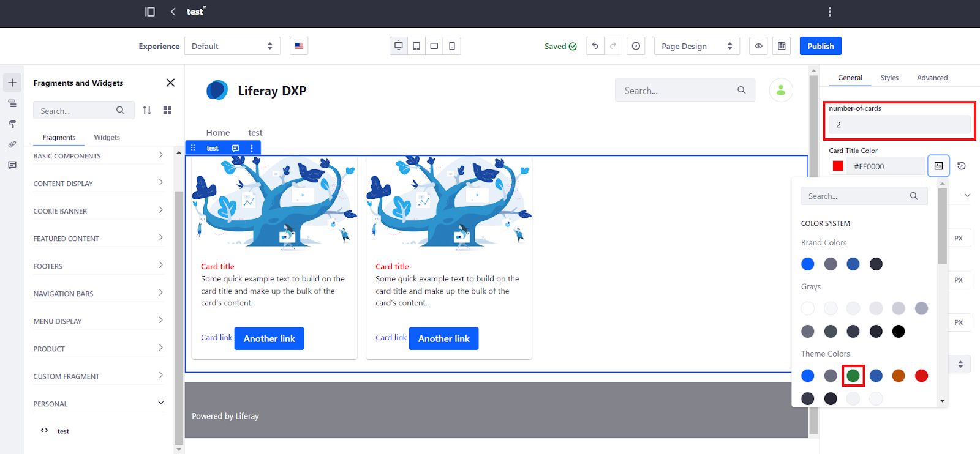980x454 pixels.
Task: Click the number-of-cards input field
Action: tap(900, 124)
